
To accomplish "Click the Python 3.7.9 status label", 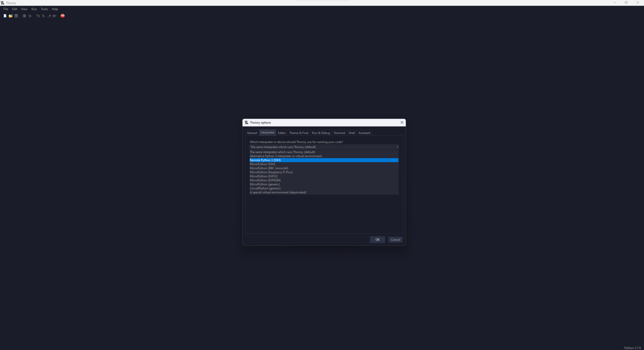I will coord(632,348).
